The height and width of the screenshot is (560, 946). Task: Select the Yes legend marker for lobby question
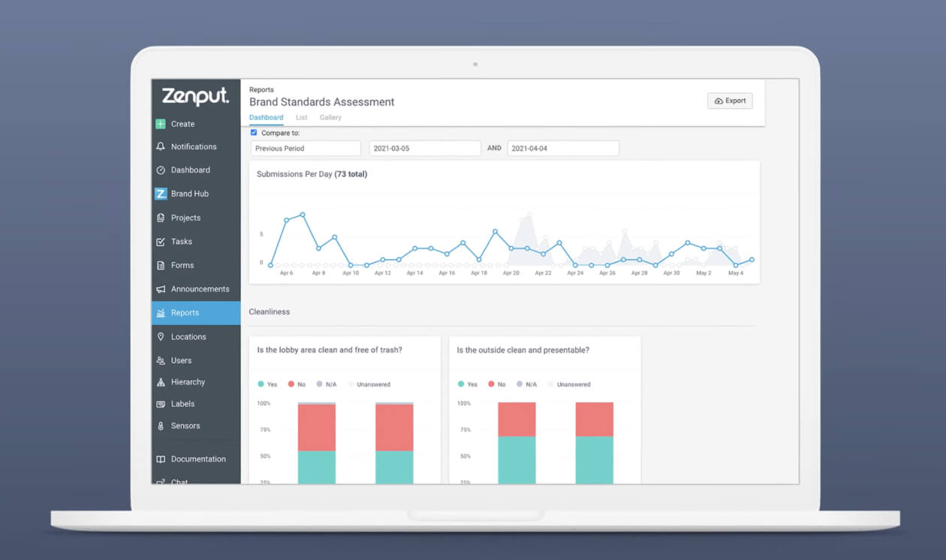(261, 384)
